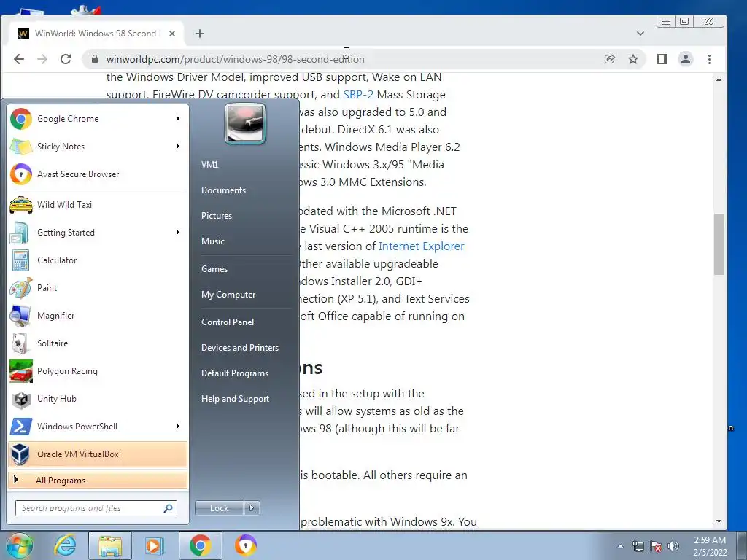Start the Magnifier tool
Viewport: 747px width, 560px height.
[98, 315]
